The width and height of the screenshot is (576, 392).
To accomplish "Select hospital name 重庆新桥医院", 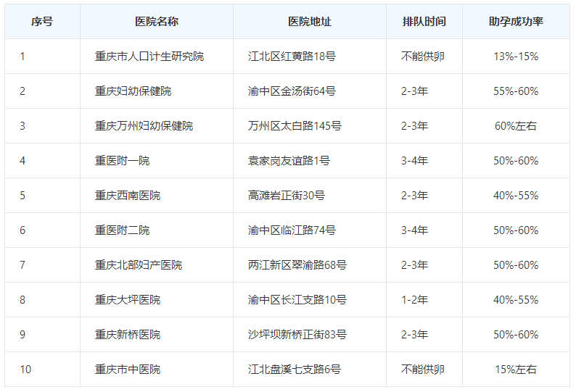I will click(128, 334).
